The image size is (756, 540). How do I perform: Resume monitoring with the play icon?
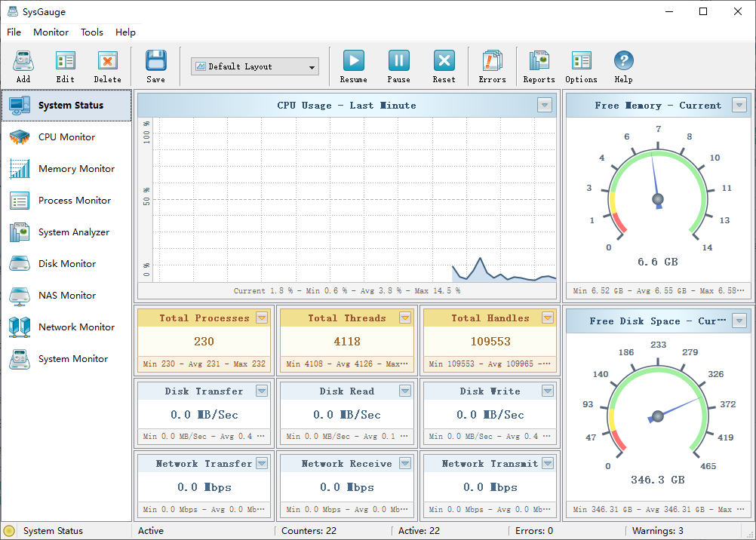[353, 61]
